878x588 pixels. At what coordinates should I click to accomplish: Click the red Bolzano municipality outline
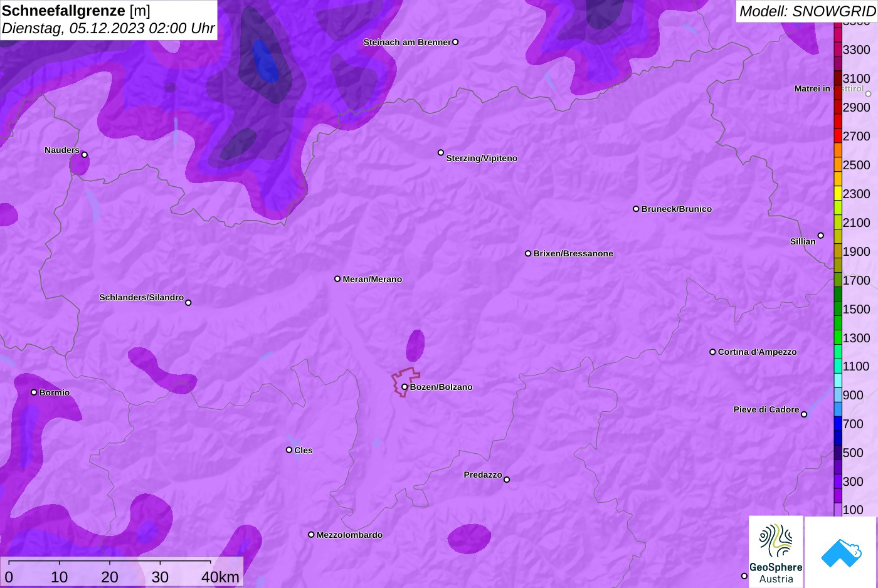pos(405,382)
